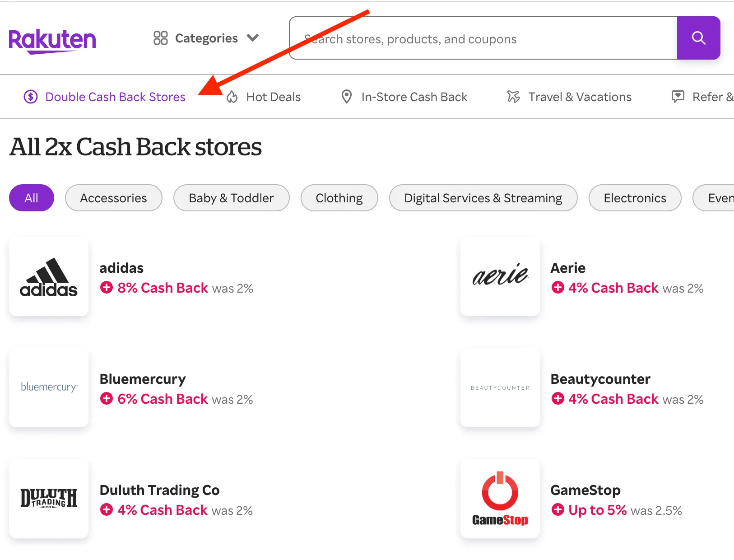This screenshot has height=560, width=734.
Task: Click Beautycounter 4% Cash Back text
Action: (x=613, y=399)
